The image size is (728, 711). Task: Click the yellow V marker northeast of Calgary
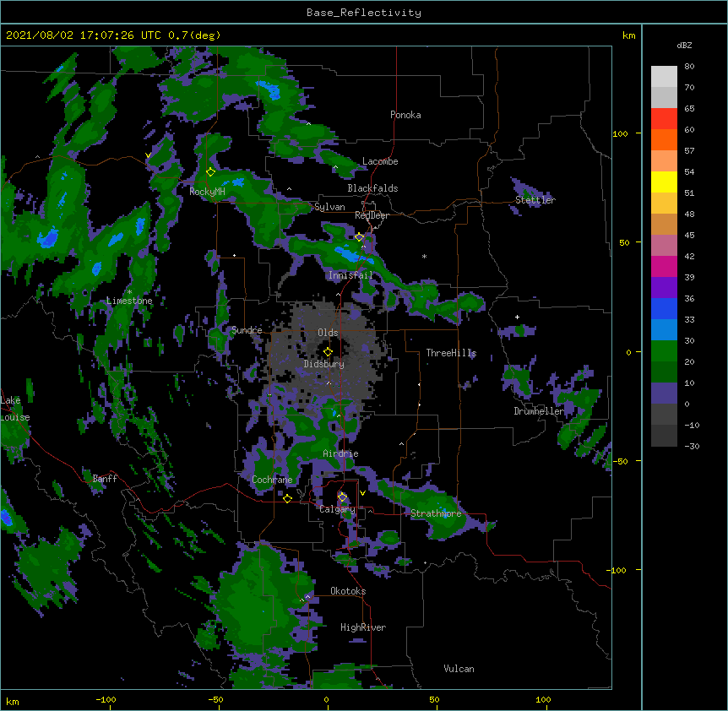(362, 493)
